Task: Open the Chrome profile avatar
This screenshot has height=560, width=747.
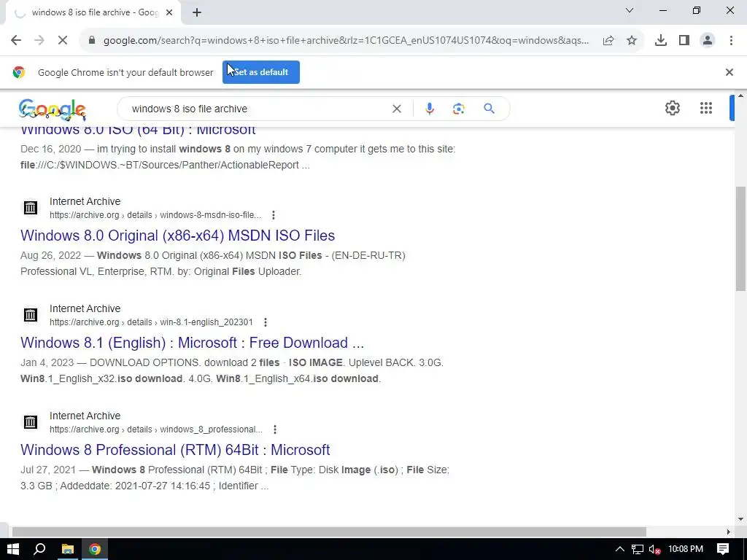Action: [x=708, y=41]
